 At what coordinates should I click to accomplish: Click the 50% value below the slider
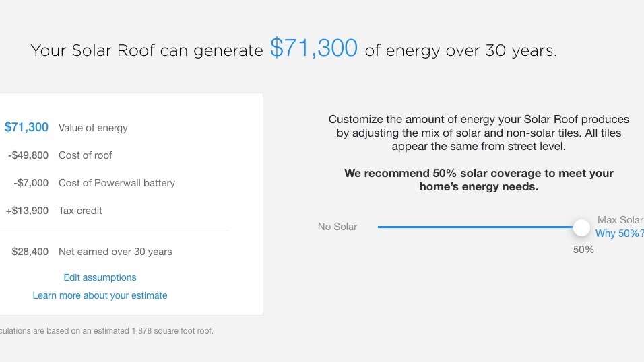point(583,250)
